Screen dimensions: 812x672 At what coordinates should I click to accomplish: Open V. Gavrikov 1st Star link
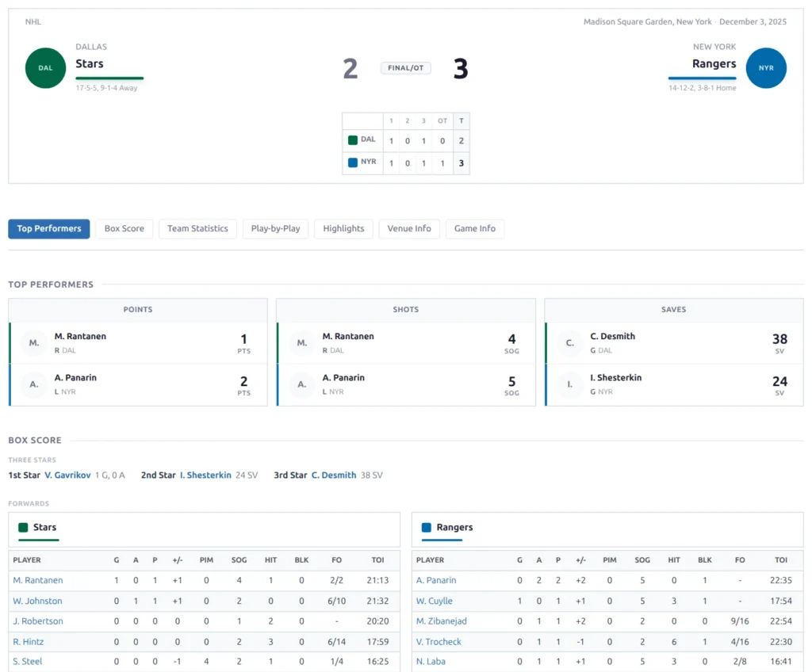[x=67, y=475]
